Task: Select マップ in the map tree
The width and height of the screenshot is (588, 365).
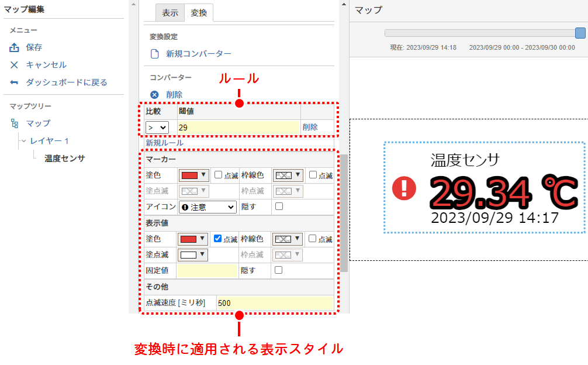Action: (38, 123)
